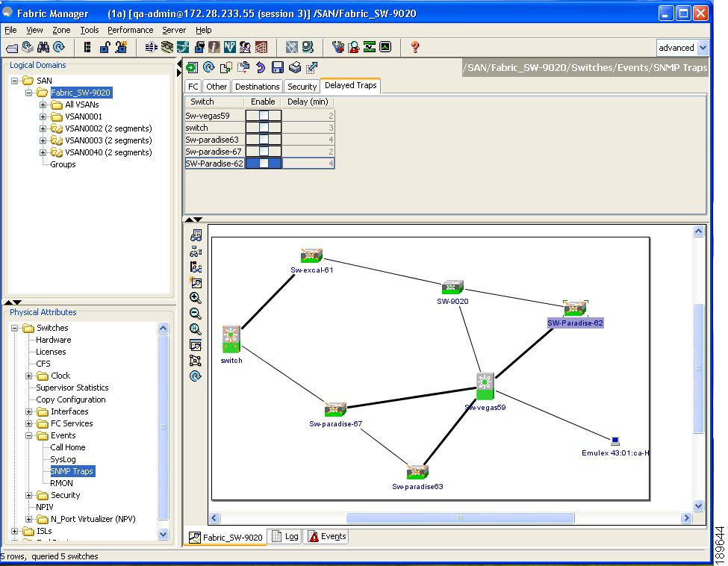Open the Events tab at the bottom
Image resolution: width=728 pixels, height=566 pixels.
[x=328, y=537]
